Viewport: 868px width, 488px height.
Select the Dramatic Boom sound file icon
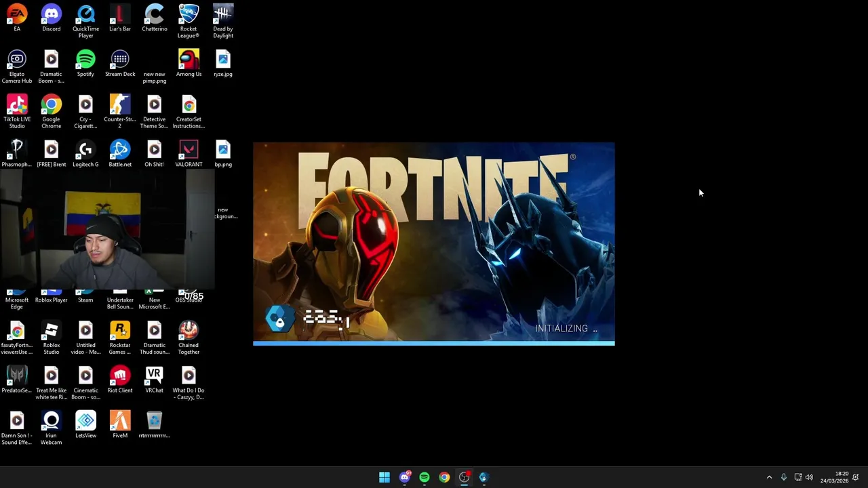pos(52,66)
